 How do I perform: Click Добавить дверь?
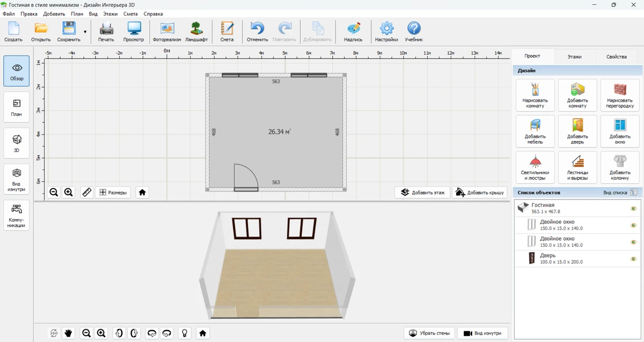pos(577,131)
